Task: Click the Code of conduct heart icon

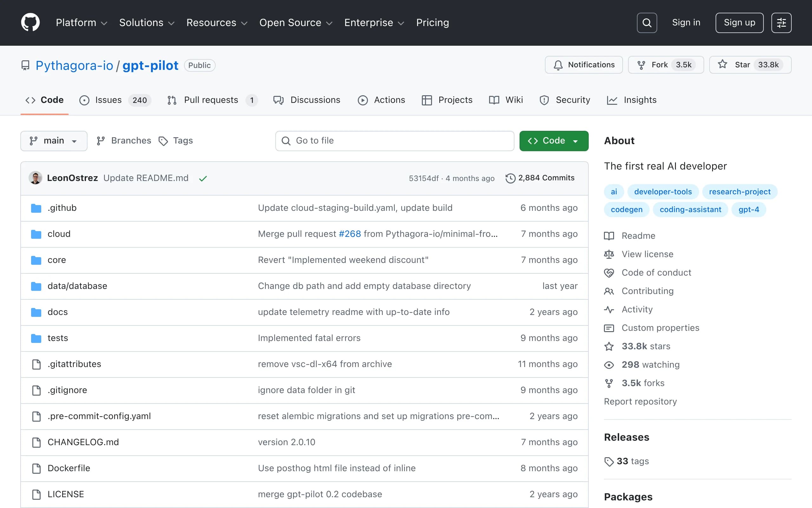Action: pos(609,273)
